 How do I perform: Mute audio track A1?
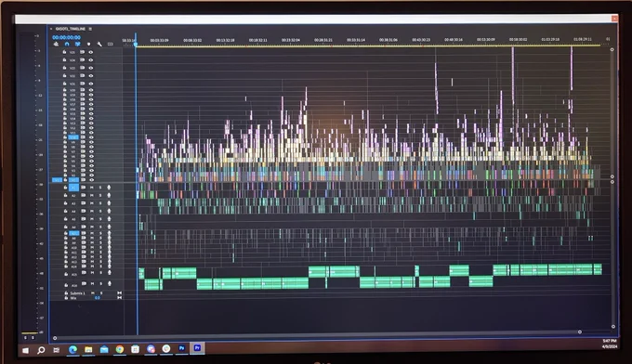[92, 188]
